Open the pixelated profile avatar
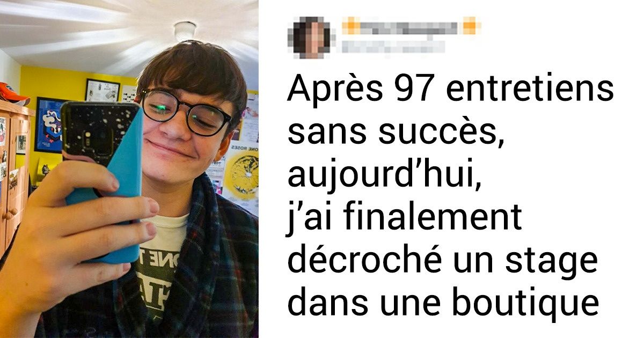The image size is (644, 338). pyautogui.click(x=311, y=37)
